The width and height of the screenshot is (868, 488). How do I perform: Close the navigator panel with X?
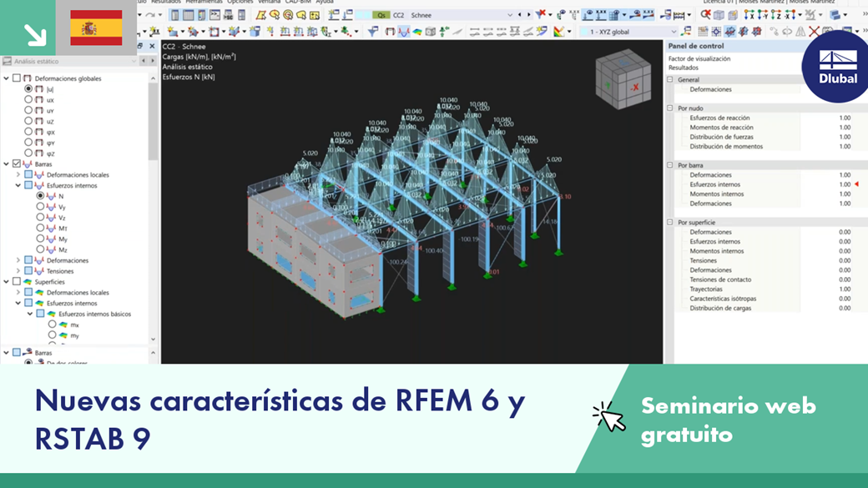click(152, 46)
